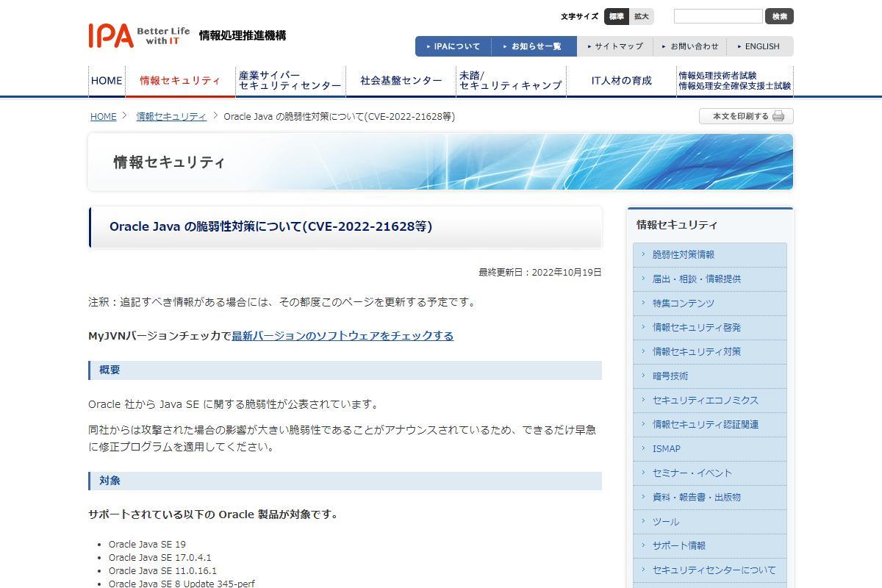The image size is (882, 588).
Task: Click list item Oracle Java SE 17.0.4.1
Action: (x=159, y=558)
